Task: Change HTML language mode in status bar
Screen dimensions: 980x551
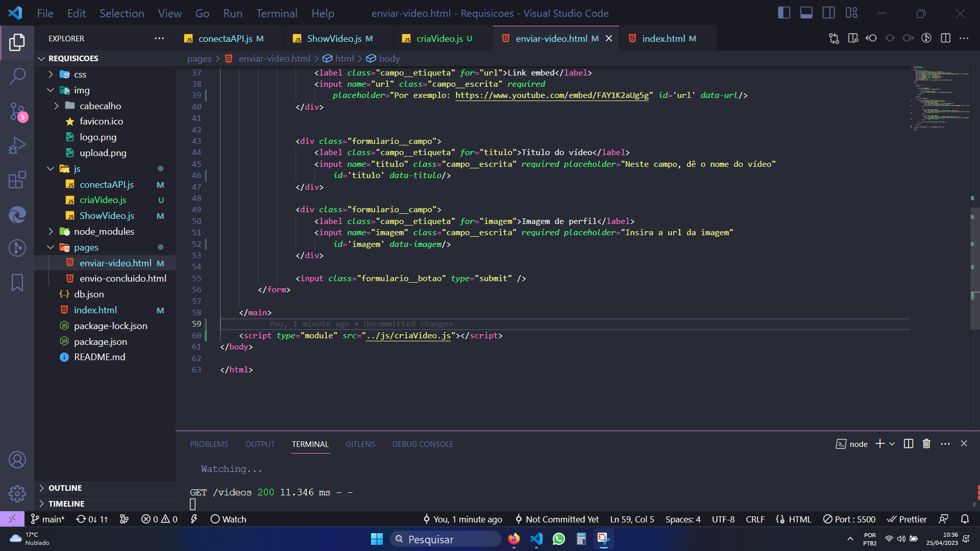Action: (799, 519)
